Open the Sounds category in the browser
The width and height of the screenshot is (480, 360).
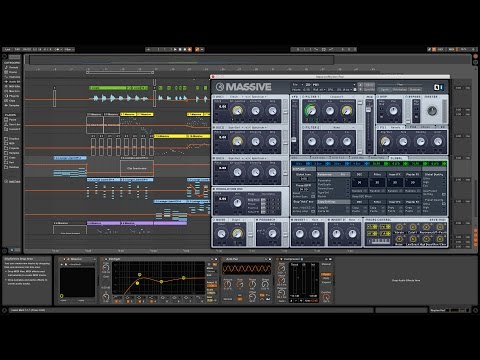[13, 67]
